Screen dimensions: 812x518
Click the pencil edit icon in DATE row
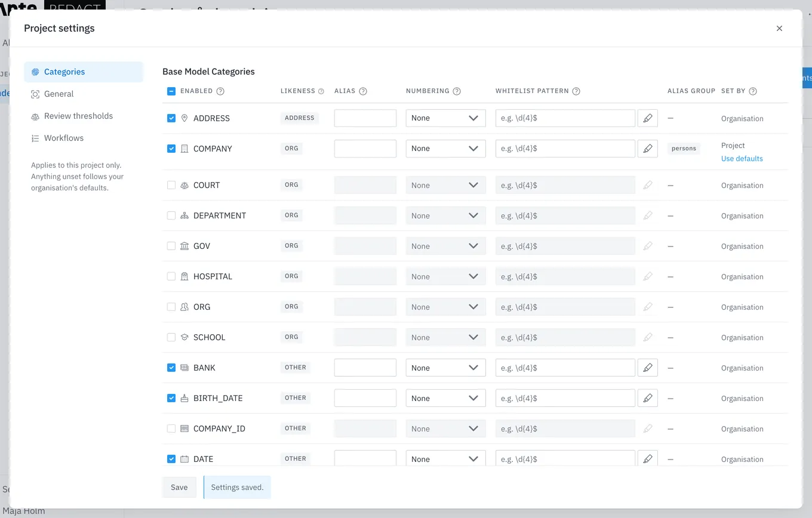[648, 458]
